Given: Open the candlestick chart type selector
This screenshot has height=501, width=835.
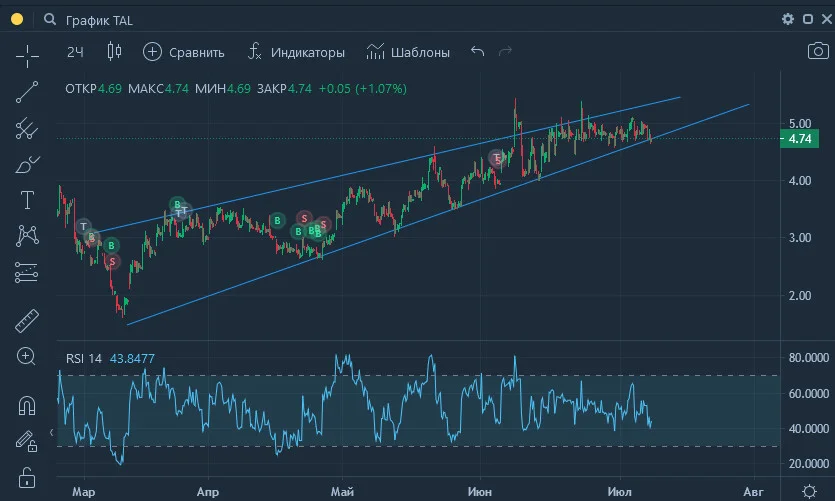Looking at the screenshot, I should (114, 52).
